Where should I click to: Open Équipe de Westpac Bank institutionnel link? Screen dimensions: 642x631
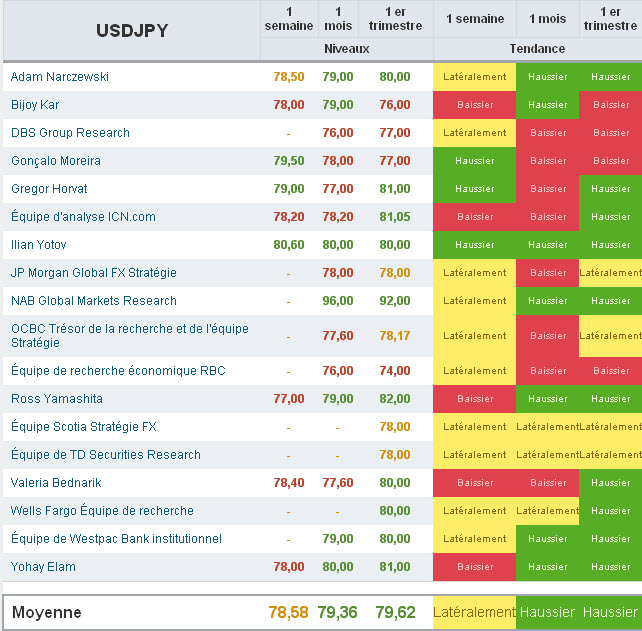[x=116, y=538]
